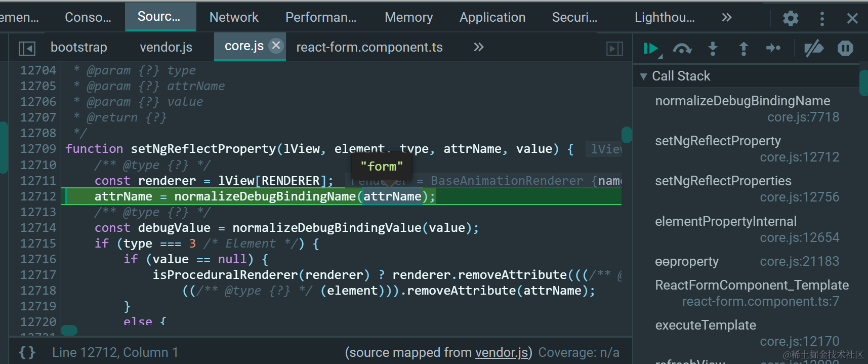
Task: Close the DevTools panel
Action: point(852,18)
